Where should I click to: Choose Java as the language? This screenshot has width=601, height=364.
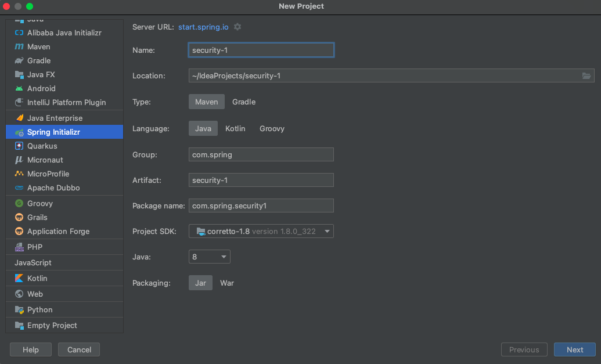(x=203, y=129)
